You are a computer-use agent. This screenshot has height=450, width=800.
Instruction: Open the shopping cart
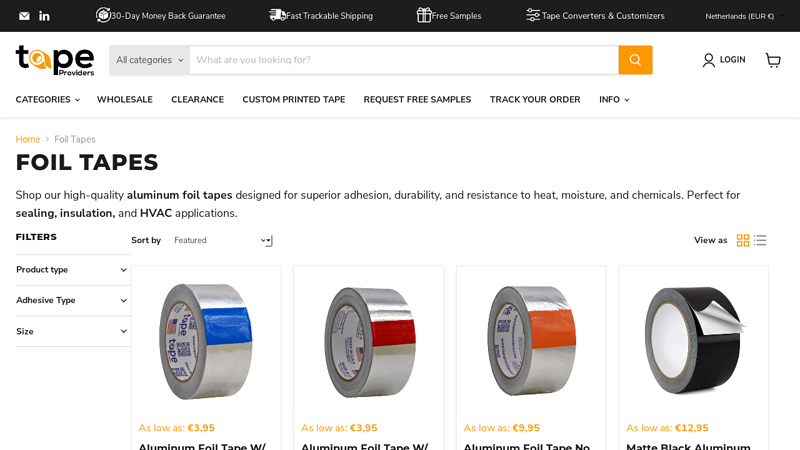(x=773, y=60)
